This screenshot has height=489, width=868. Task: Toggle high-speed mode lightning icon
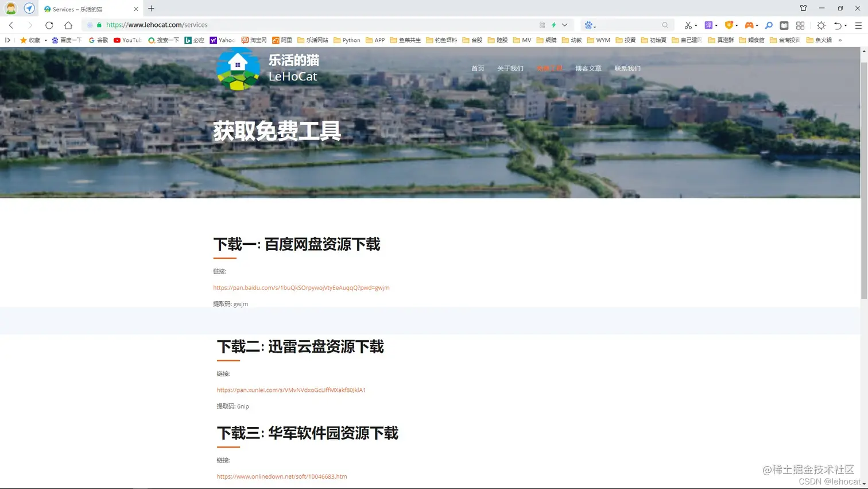pos(554,25)
